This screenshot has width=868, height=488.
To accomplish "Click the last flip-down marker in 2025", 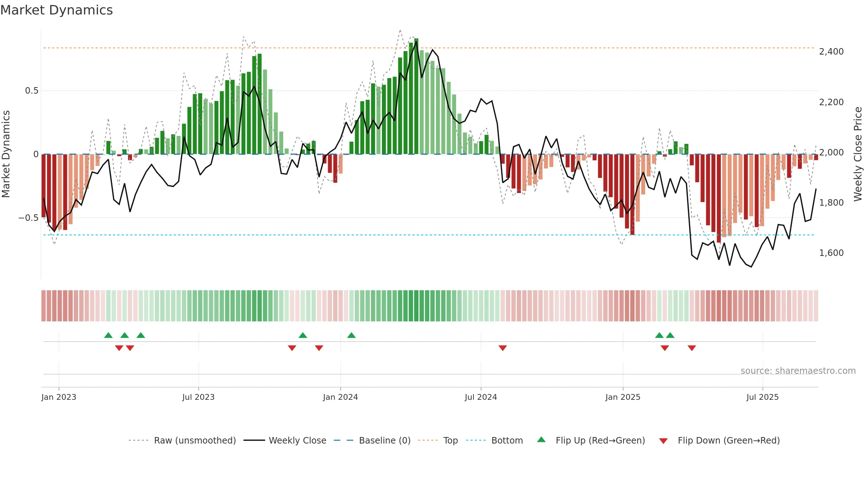I will coord(692,348).
